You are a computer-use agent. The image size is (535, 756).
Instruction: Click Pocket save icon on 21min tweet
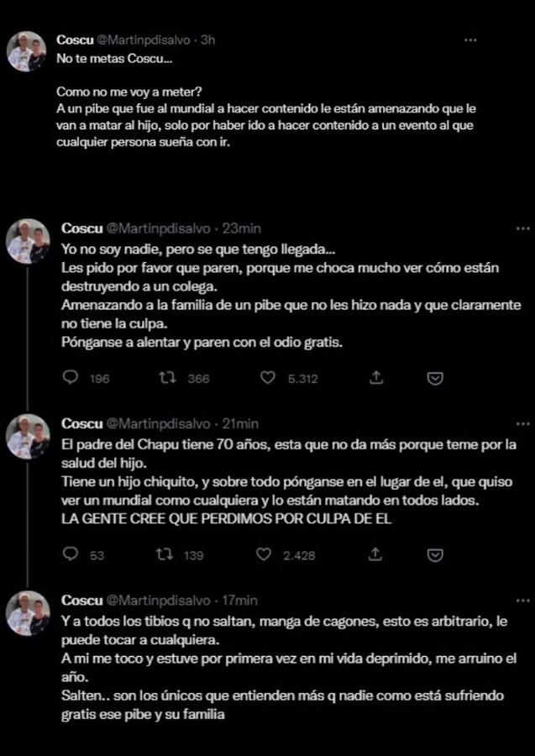435,555
